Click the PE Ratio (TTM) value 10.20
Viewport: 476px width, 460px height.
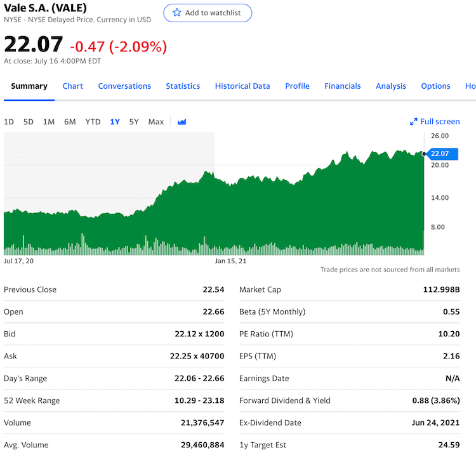coord(449,334)
